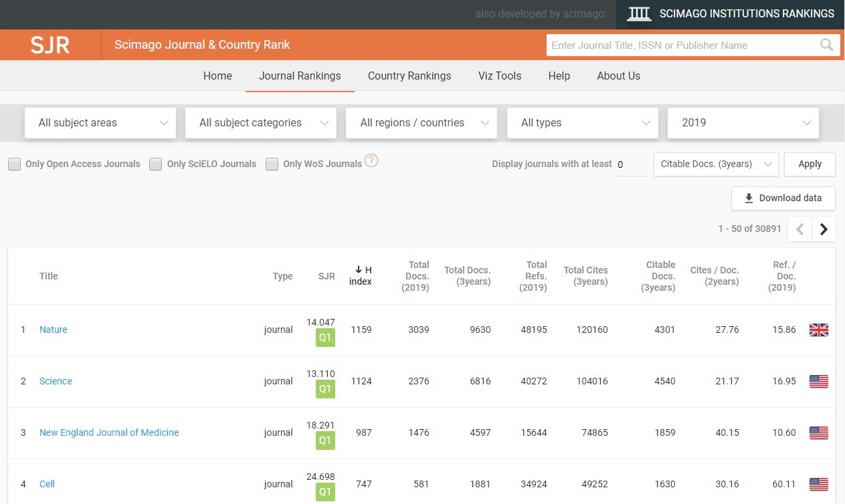
Task: Go to previous page of results
Action: pyautogui.click(x=800, y=229)
